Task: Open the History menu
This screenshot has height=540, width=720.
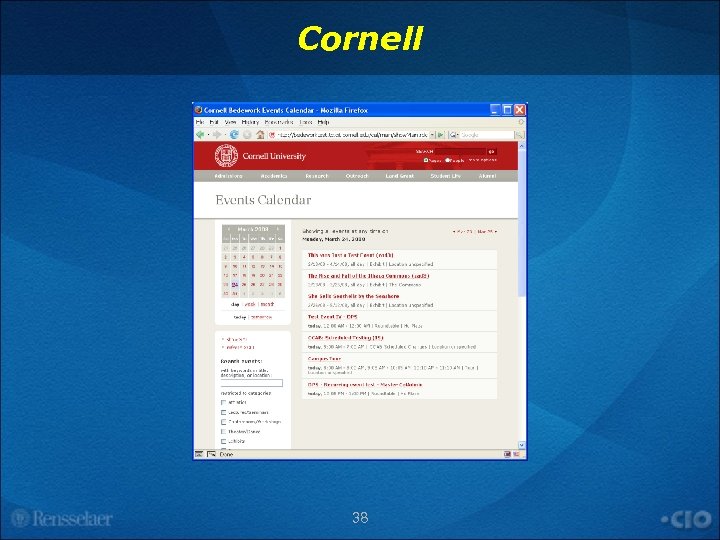Action: [x=250, y=122]
